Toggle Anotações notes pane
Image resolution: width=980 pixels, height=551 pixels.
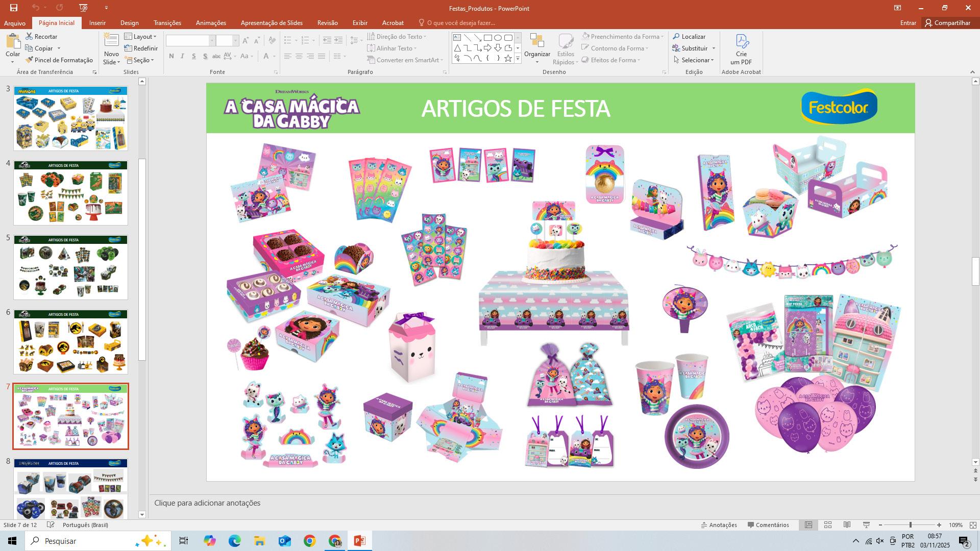pyautogui.click(x=719, y=525)
